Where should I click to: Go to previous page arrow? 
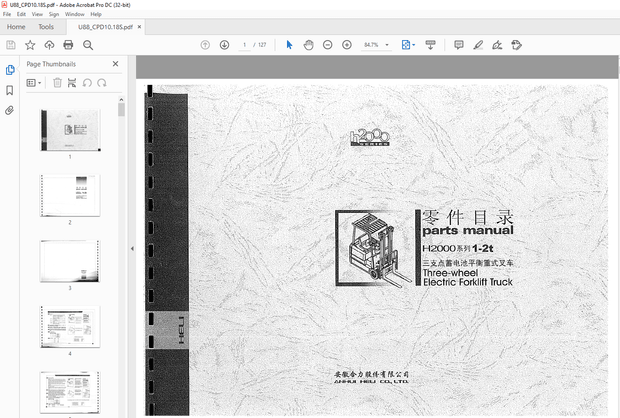pos(205,45)
